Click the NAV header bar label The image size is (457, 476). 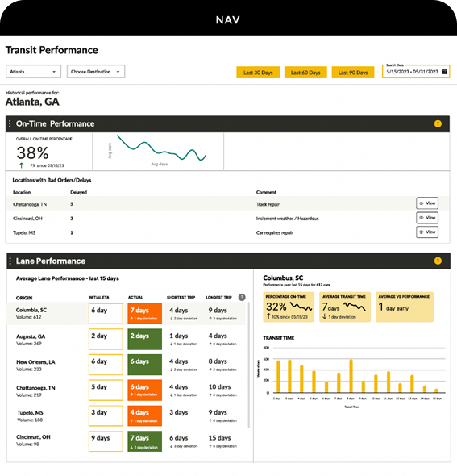228,20
